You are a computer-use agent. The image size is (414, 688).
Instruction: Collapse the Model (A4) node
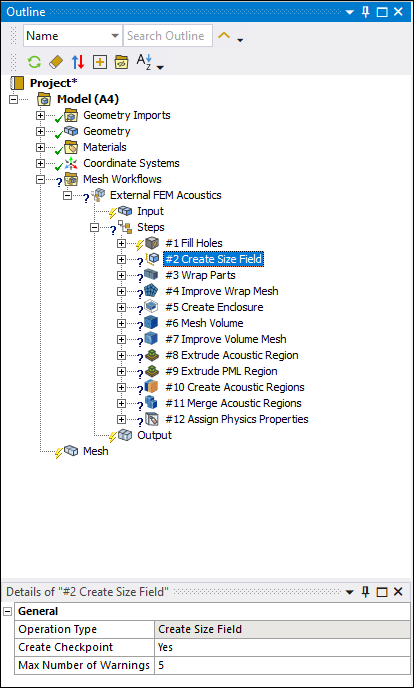14,100
